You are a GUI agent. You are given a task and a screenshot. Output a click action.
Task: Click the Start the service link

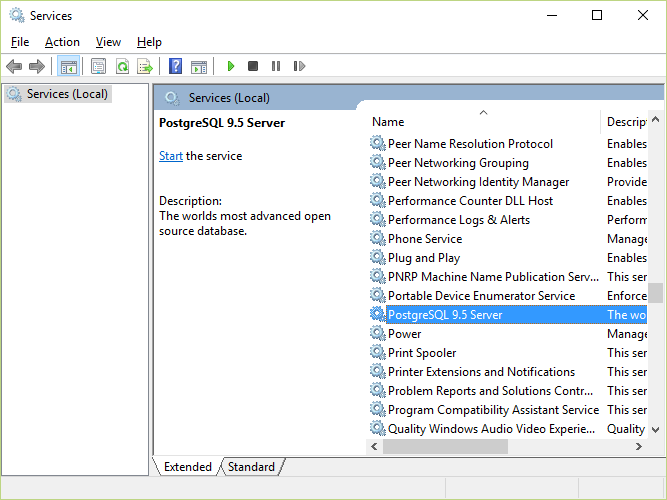tap(171, 156)
